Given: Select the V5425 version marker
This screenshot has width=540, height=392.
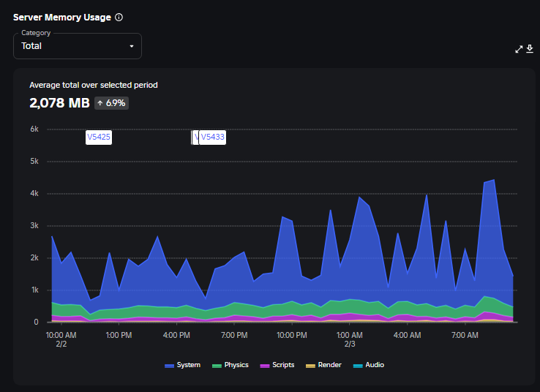Looking at the screenshot, I should point(99,137).
